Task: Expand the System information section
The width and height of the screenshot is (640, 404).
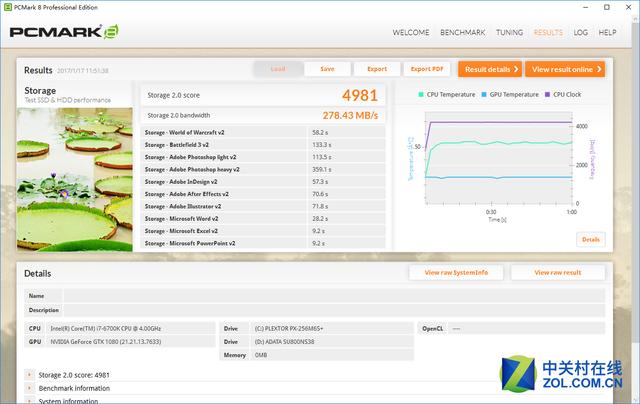Action: [x=28, y=401]
